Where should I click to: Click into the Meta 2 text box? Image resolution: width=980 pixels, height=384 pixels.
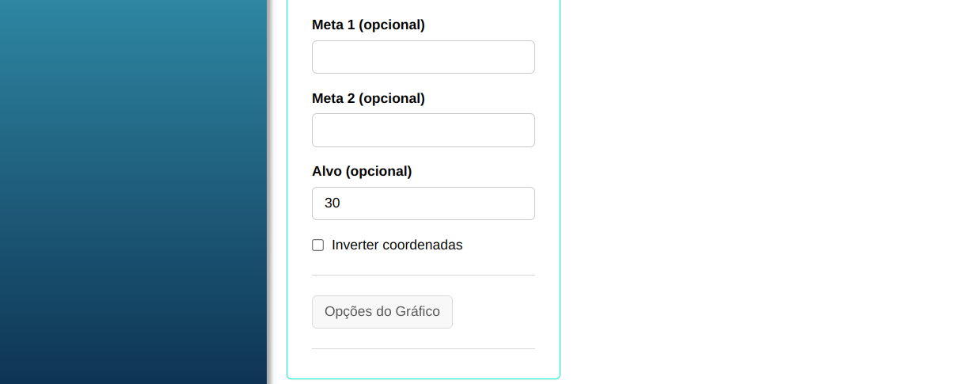pyautogui.click(x=423, y=130)
